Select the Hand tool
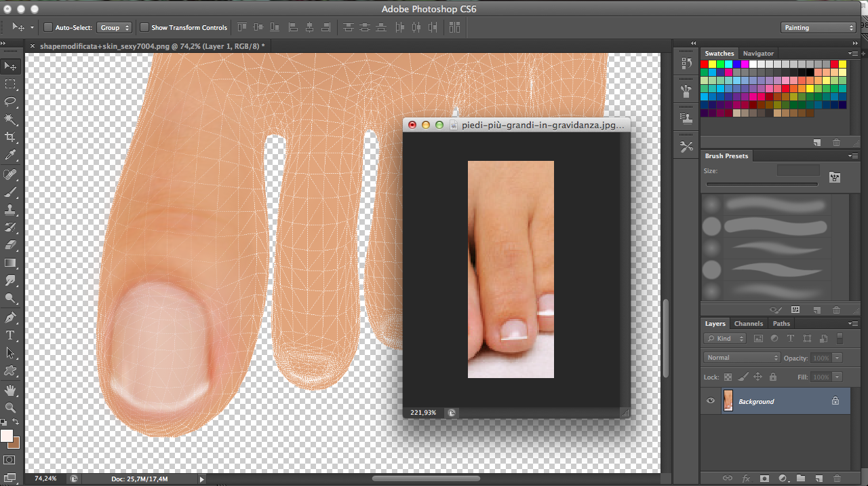868x486 pixels. pos(10,390)
